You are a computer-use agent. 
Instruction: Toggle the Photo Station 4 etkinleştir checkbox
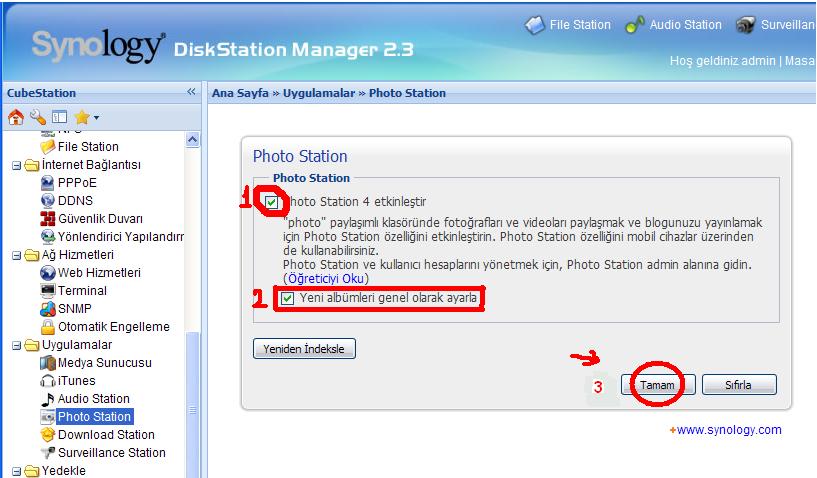[272, 202]
